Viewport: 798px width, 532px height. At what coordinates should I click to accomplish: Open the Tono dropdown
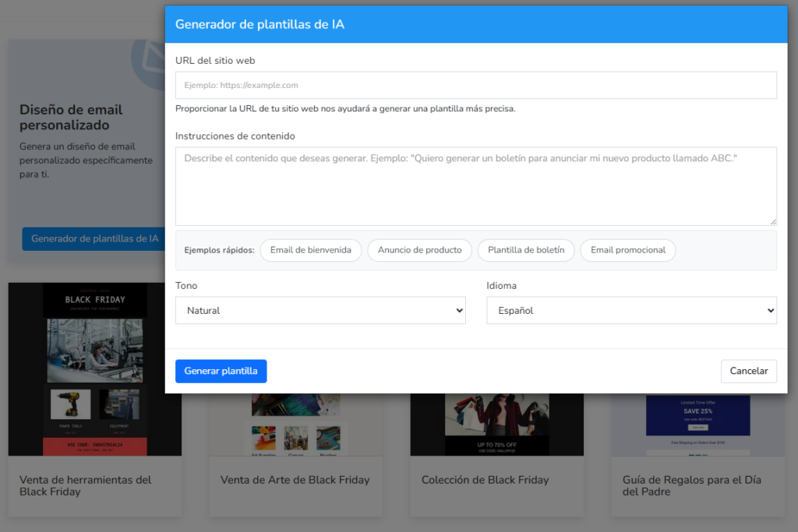(320, 310)
